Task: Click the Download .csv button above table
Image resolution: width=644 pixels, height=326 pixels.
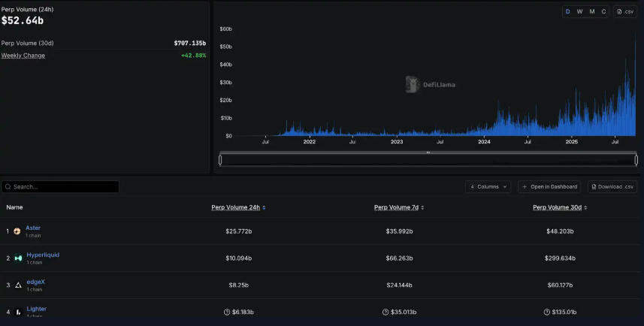Action: click(x=612, y=186)
